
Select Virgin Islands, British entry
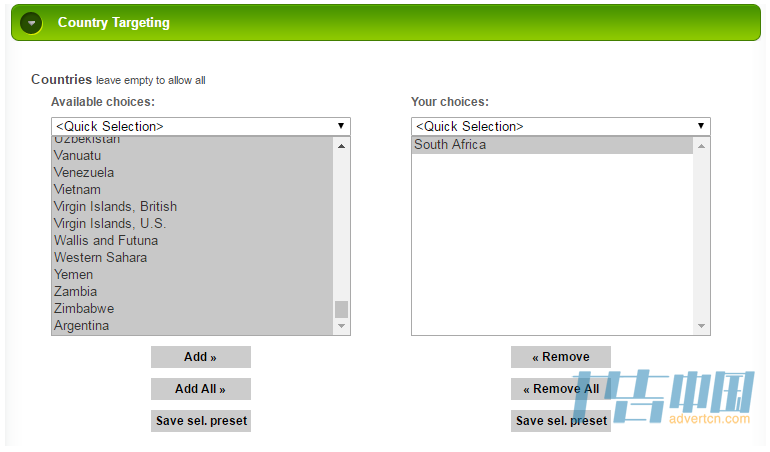pyautogui.click(x=192, y=206)
